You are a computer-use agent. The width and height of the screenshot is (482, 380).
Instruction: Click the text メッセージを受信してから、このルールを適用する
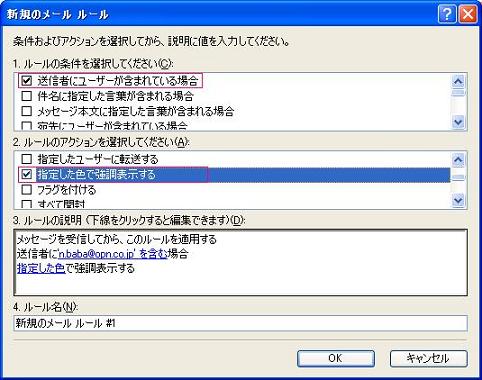117,239
